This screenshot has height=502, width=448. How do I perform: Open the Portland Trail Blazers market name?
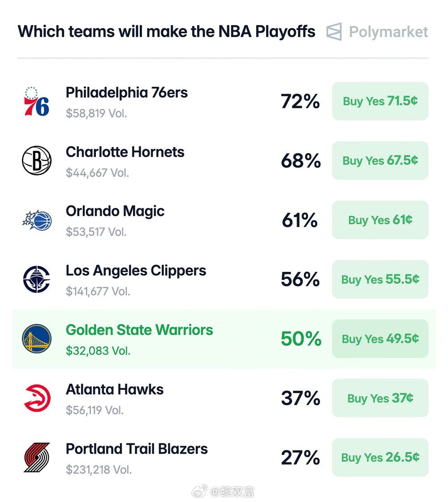click(x=137, y=449)
